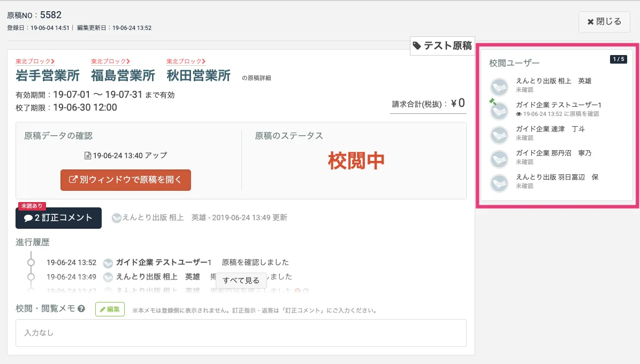This screenshot has width=640, height=364.
Task: Click timeline marker for 19-06-24 13:52
Action: coord(31,262)
